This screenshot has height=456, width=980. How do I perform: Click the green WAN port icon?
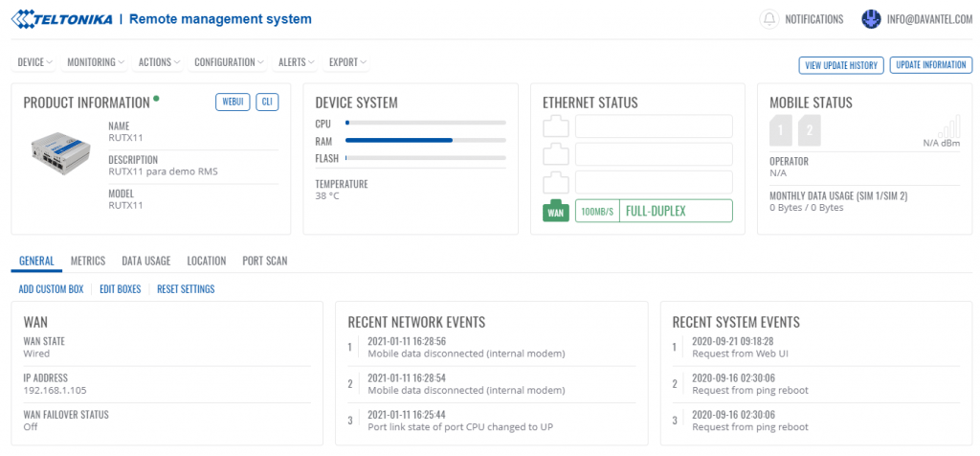(x=556, y=212)
